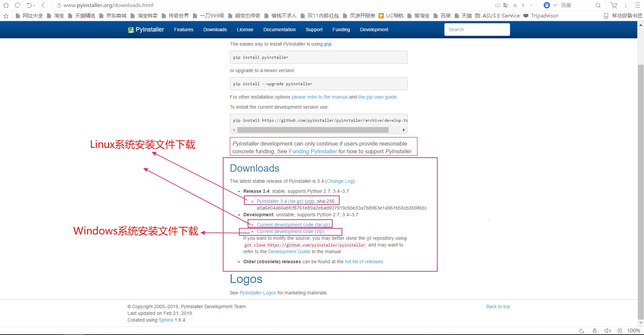The height and width of the screenshot is (335, 644).
Task: Expand the search engine chevron next to Baidu
Action: point(555,5)
